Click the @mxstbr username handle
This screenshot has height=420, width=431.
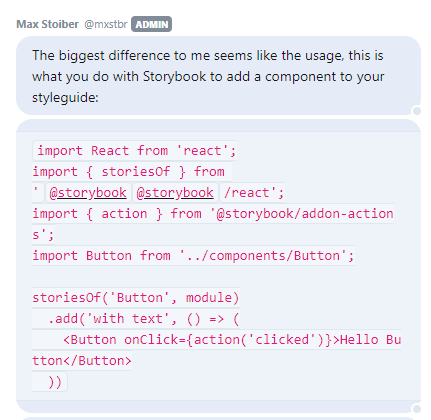pyautogui.click(x=106, y=24)
